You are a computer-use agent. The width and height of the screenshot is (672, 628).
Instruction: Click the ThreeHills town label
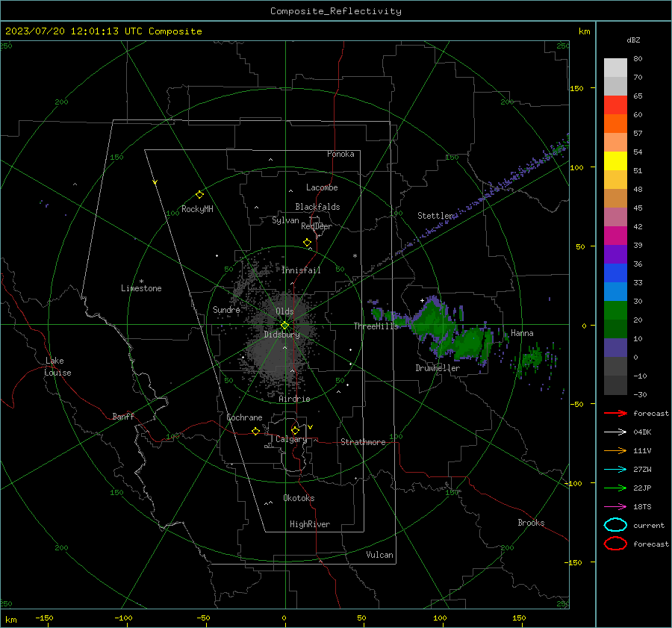point(376,326)
